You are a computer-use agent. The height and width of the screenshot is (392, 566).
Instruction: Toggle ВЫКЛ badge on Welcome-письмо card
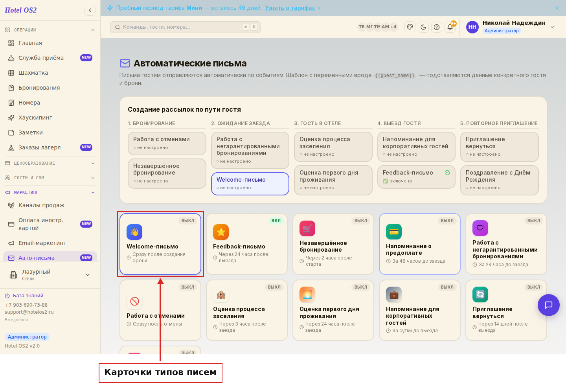188,221
